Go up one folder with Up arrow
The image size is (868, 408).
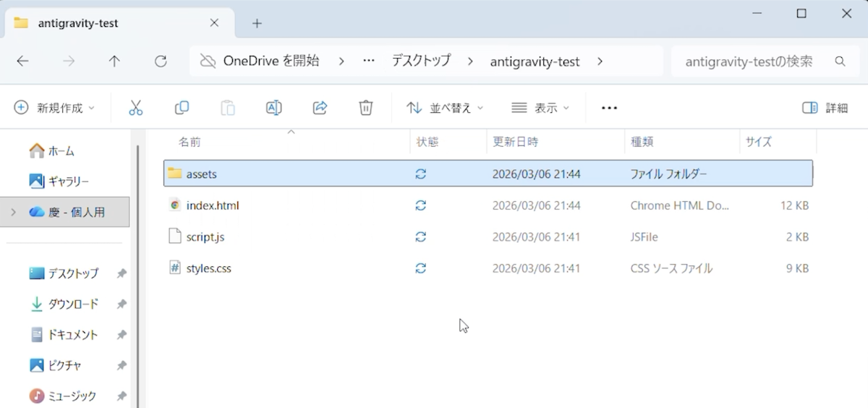[114, 61]
